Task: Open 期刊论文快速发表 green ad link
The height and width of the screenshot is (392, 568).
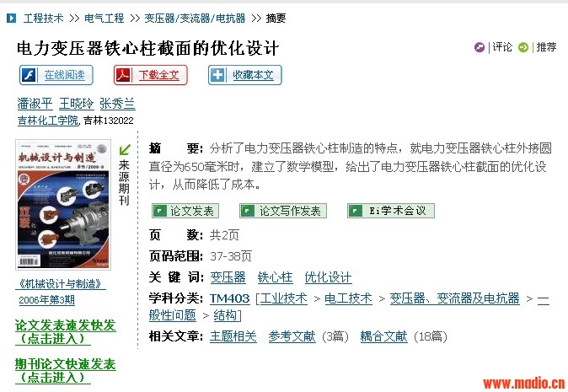Action: 65,370
